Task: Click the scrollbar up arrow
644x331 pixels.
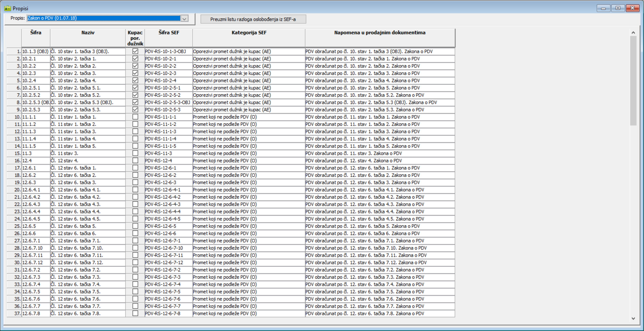Action: coord(633,33)
